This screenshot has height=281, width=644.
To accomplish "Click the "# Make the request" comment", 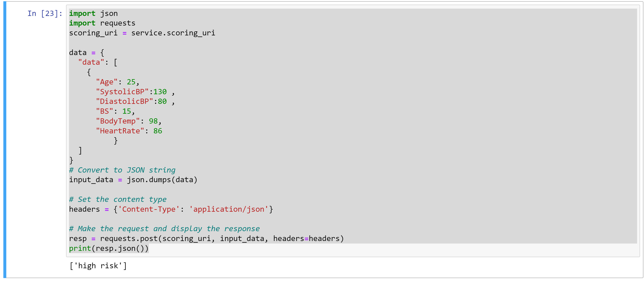I will (x=164, y=229).
